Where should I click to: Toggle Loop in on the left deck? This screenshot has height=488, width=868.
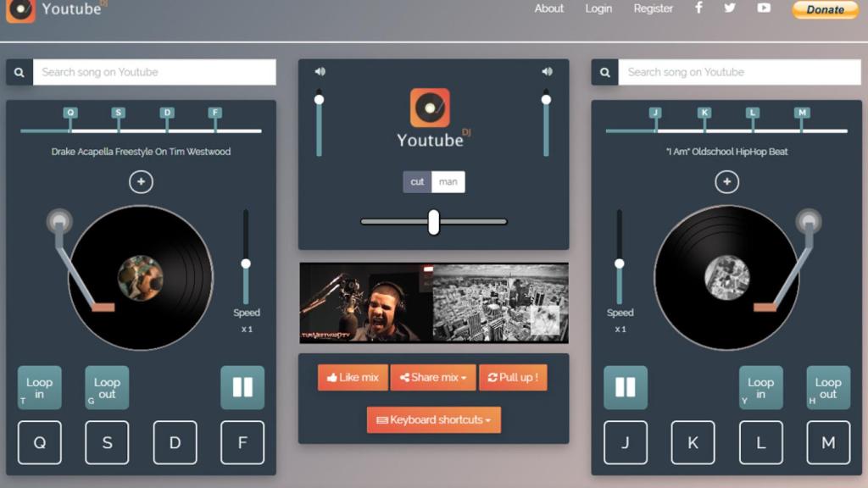pos(39,388)
